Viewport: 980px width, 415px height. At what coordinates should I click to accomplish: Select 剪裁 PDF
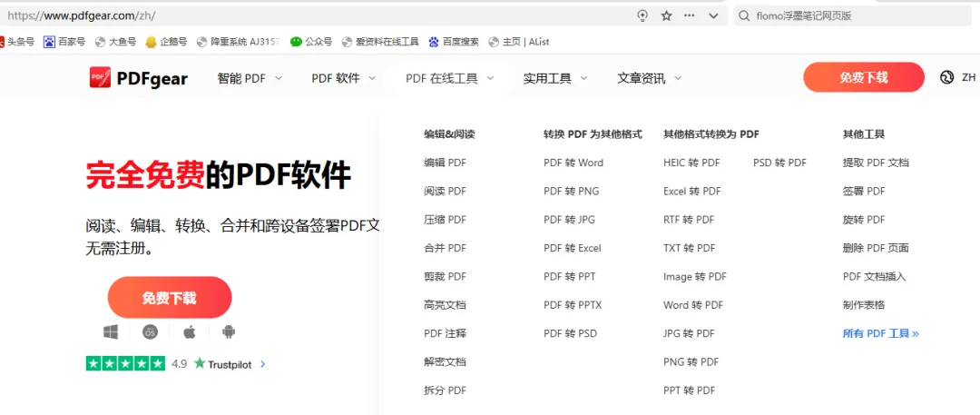[445, 277]
